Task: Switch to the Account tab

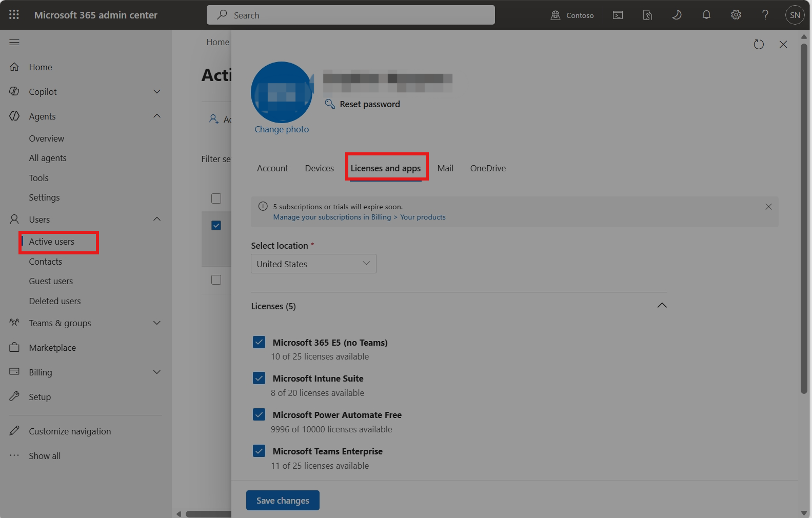Action: pos(272,168)
